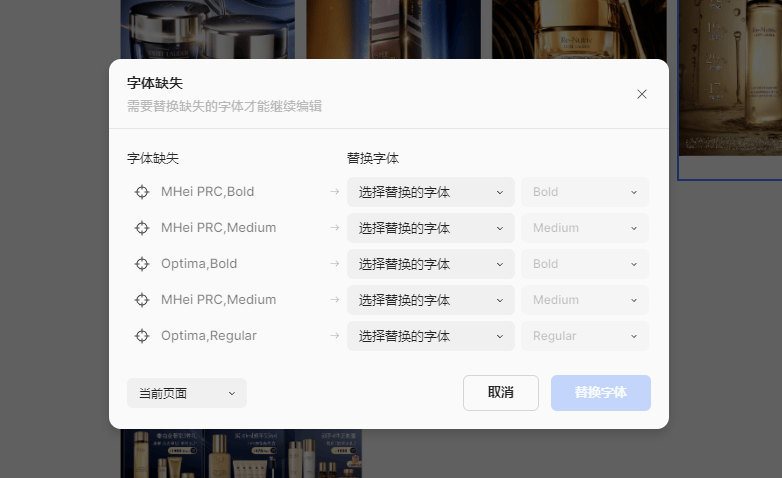Expand the 当前页面 scope dropdown
782x478 pixels.
(186, 393)
